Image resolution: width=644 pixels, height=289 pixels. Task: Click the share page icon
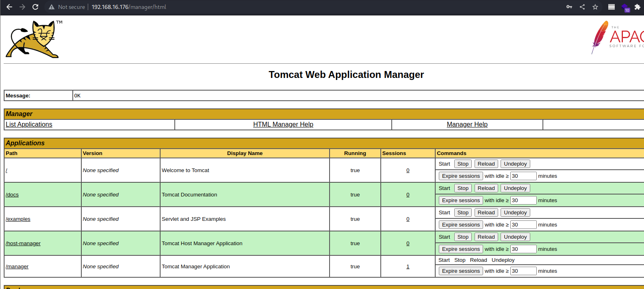(x=582, y=7)
